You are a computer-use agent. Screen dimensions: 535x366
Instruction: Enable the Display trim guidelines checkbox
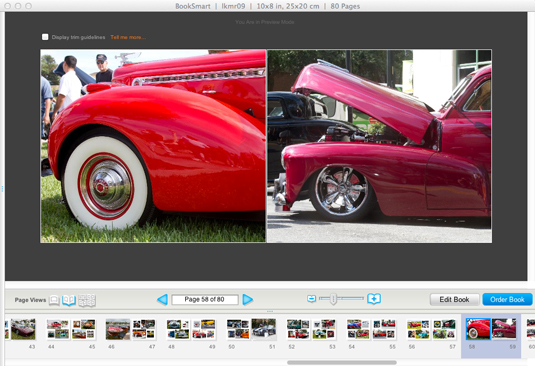point(45,37)
